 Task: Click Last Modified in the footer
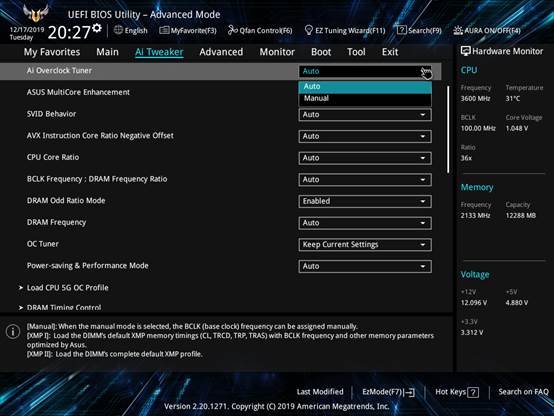(320, 392)
